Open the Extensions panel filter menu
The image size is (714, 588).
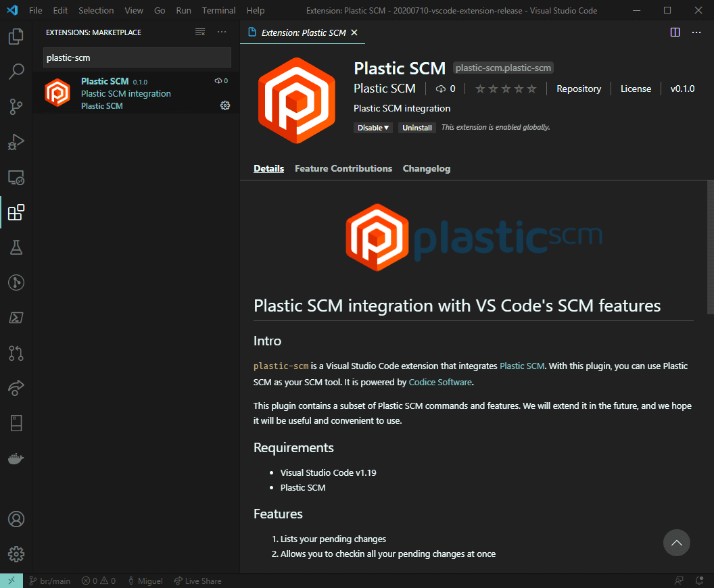[199, 32]
